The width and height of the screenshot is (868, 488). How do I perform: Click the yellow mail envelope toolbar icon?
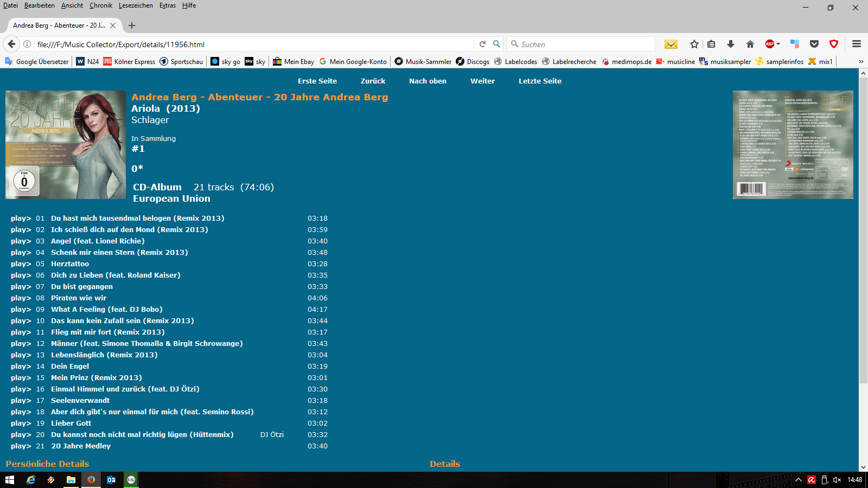671,44
